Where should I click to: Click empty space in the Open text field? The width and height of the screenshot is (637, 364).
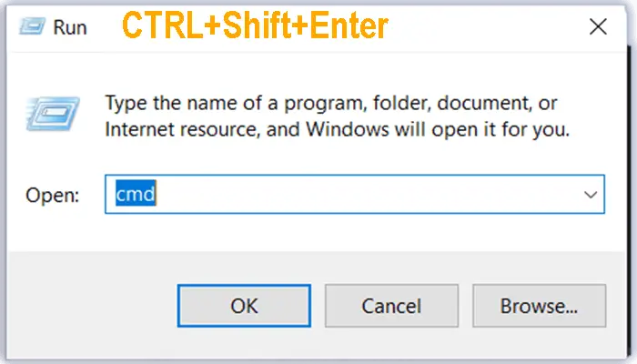click(x=364, y=195)
